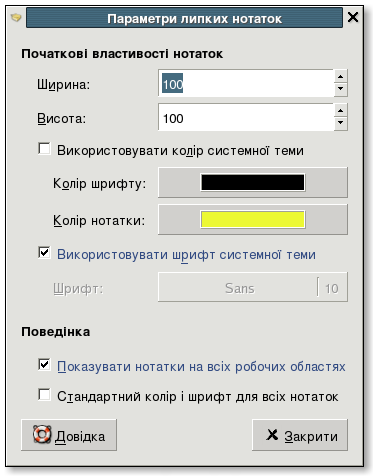Decrease Висота value with down arrow

coord(340,123)
